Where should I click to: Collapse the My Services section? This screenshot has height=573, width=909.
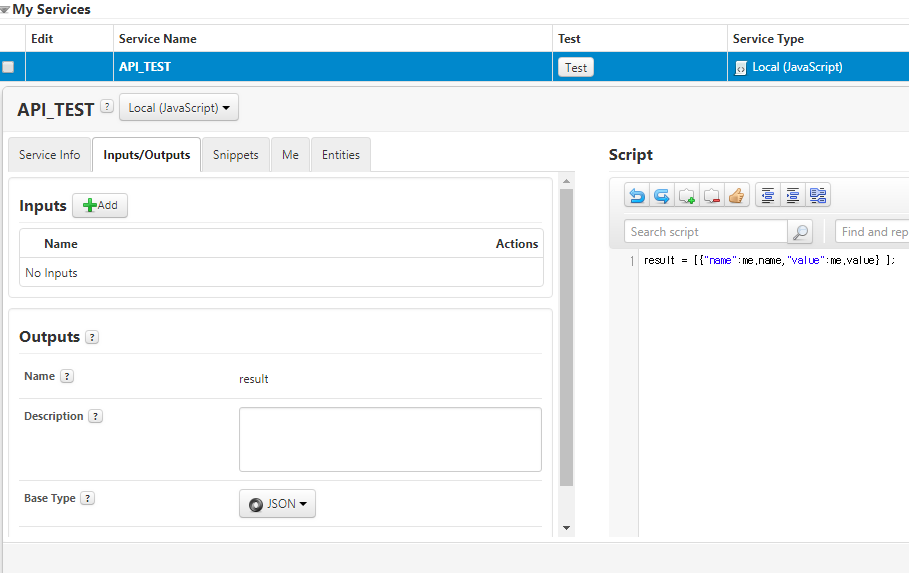pyautogui.click(x=6, y=9)
